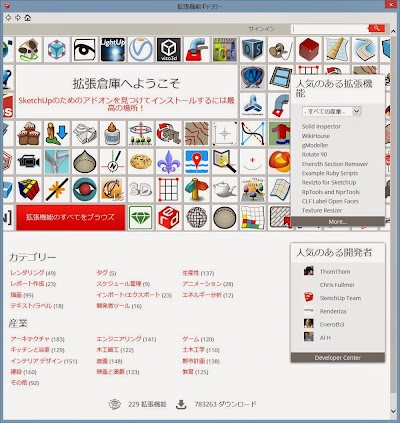400x423 pixels.
Task: Open Example Ruby Scripts link
Action: (330, 173)
